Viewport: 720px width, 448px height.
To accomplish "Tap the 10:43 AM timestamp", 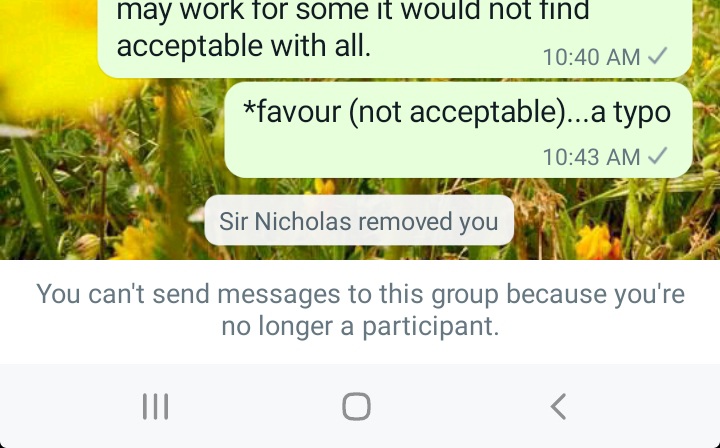I will (591, 157).
